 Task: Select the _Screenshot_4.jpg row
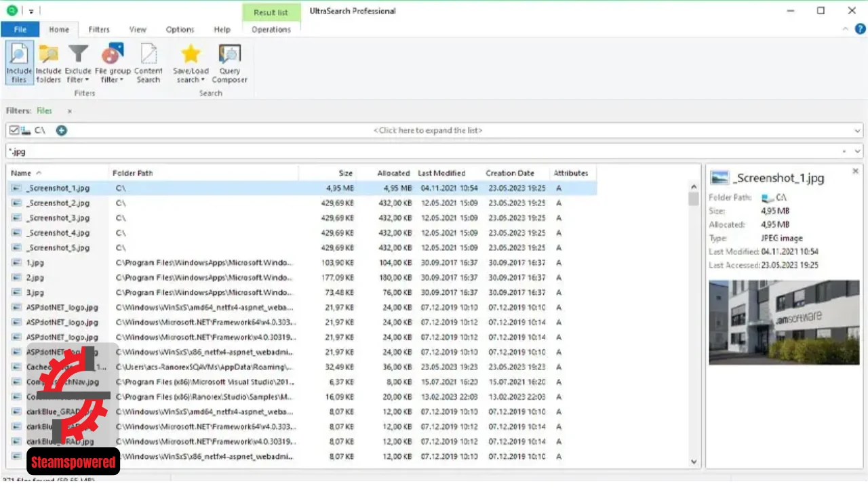pyautogui.click(x=302, y=233)
